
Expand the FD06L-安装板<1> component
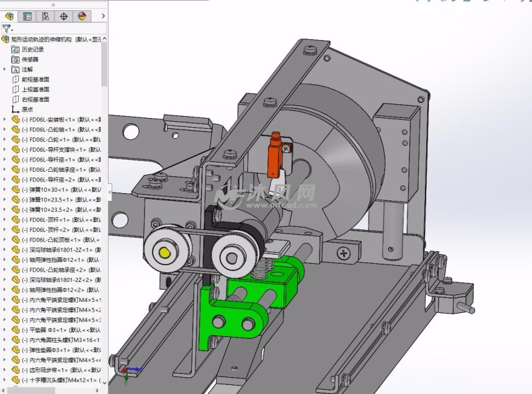click(x=5, y=119)
